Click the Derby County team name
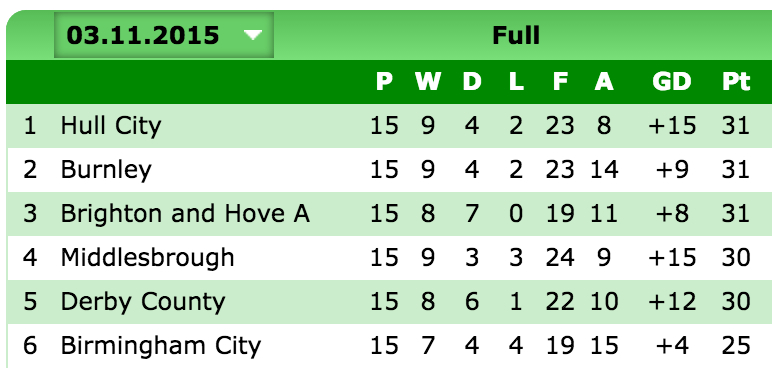772x368 pixels. coord(143,302)
